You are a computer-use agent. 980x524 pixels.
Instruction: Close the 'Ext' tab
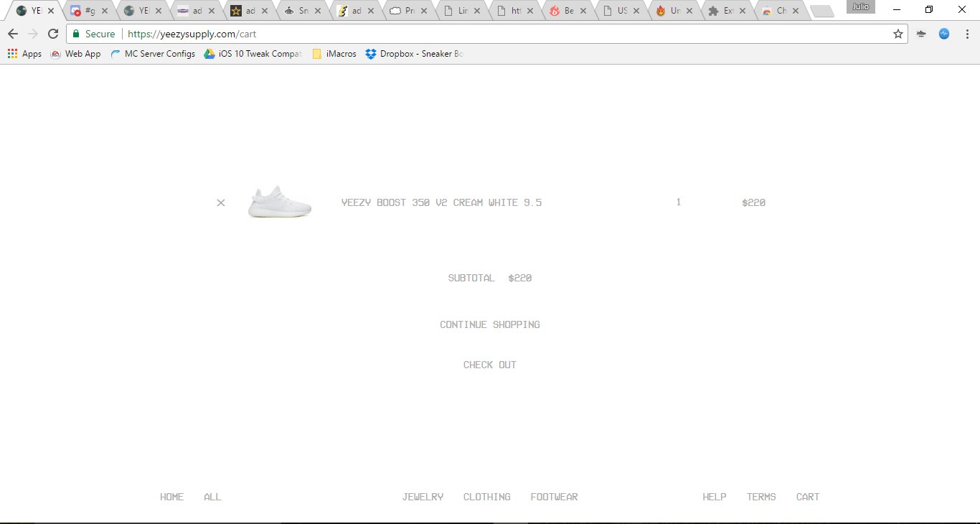[x=743, y=11]
